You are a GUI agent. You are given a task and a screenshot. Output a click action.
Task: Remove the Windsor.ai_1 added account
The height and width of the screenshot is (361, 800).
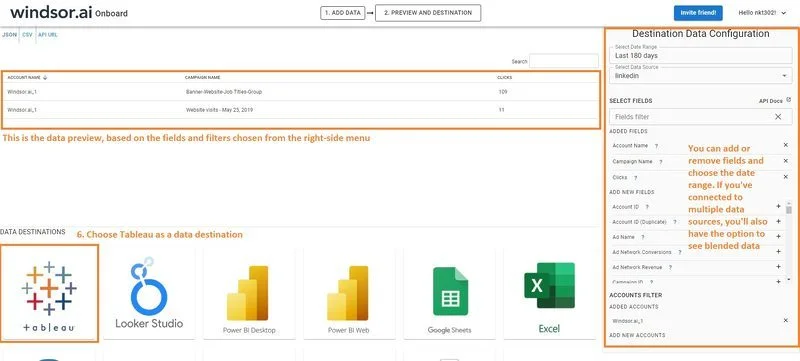click(x=786, y=320)
